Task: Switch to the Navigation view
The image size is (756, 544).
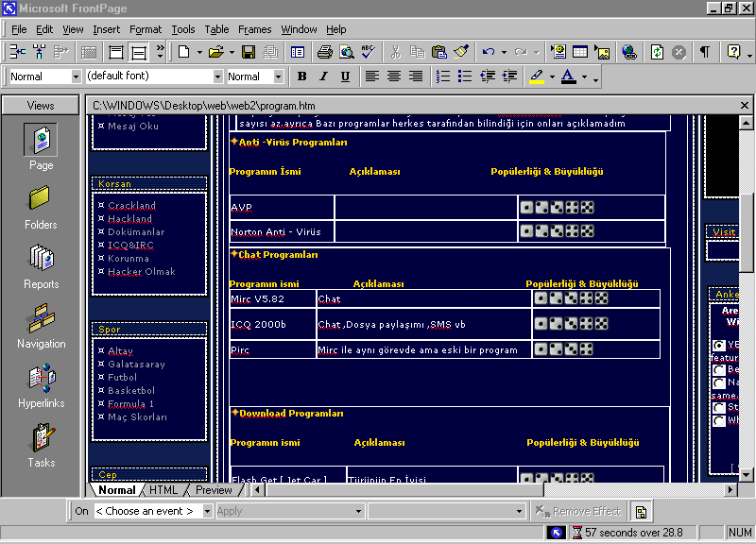Action: pos(41,324)
